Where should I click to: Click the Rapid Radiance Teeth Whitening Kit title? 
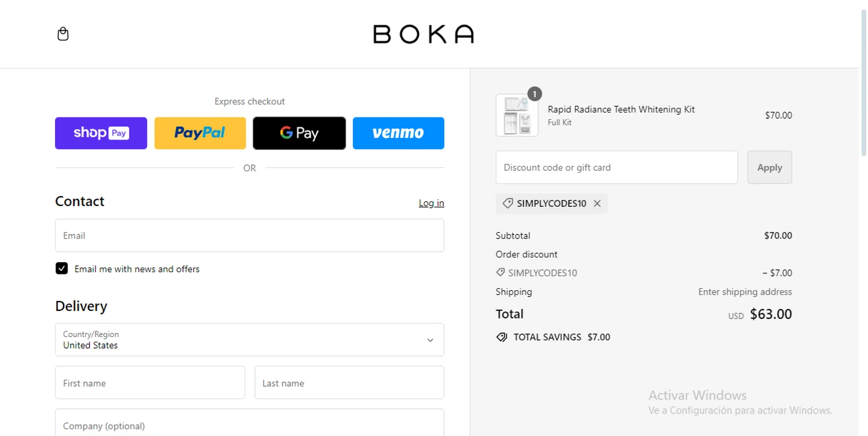coord(621,109)
